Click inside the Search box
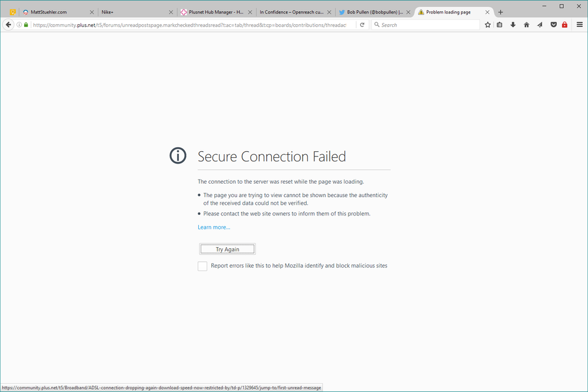 point(427,25)
